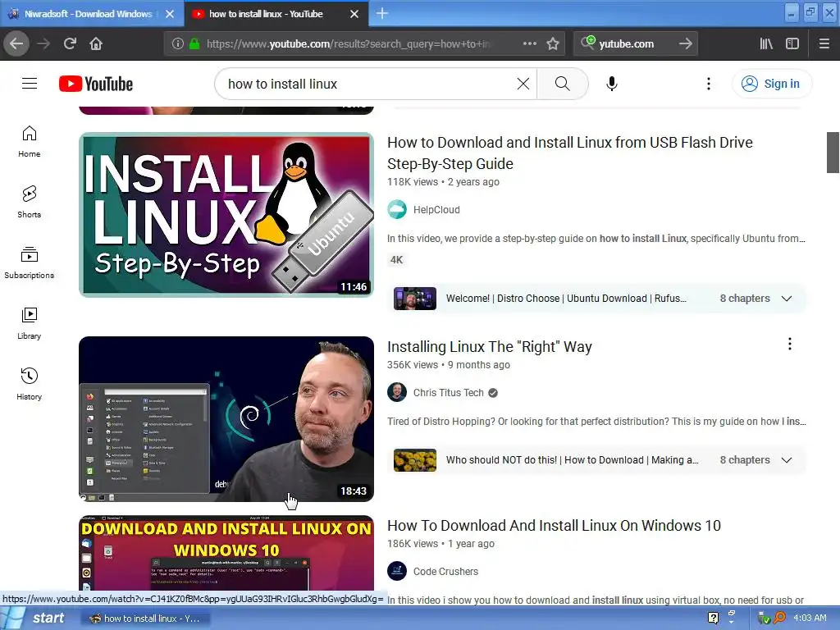Open the browser library icon
The height and width of the screenshot is (630, 840).
(x=766, y=43)
